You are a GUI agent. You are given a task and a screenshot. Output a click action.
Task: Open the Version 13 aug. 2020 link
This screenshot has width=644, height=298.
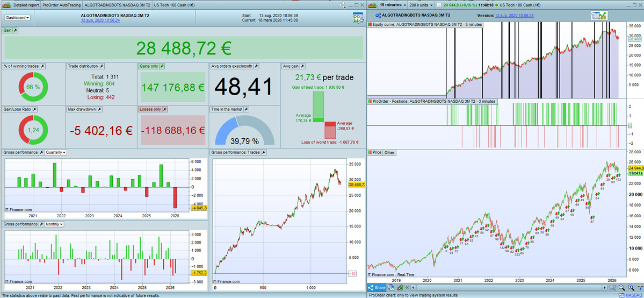tap(514, 15)
